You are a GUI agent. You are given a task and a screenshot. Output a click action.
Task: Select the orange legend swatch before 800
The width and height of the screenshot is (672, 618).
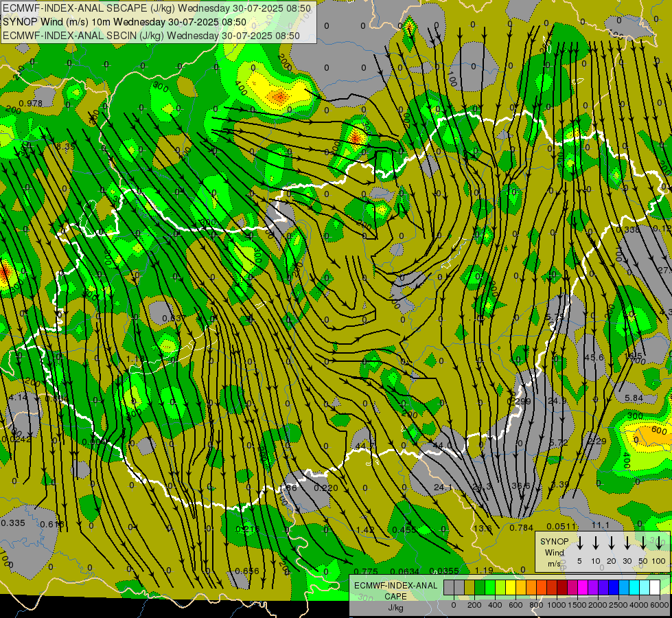(x=531, y=587)
